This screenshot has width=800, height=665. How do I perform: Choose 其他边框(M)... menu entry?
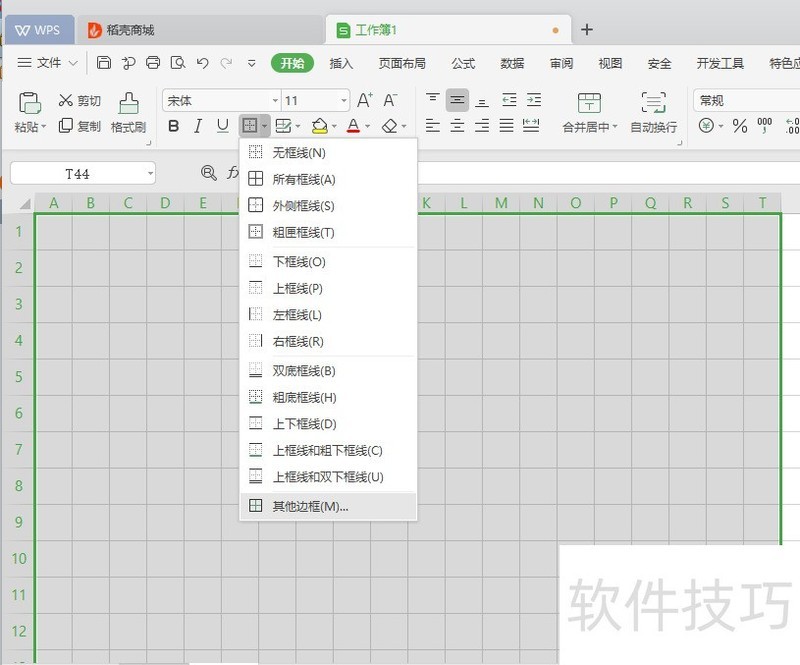pos(310,506)
